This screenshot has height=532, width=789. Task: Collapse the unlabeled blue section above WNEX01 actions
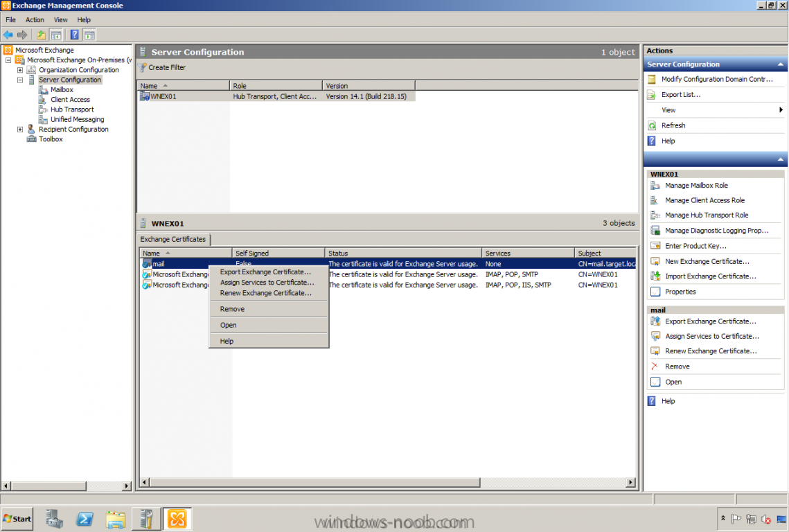[x=781, y=159]
